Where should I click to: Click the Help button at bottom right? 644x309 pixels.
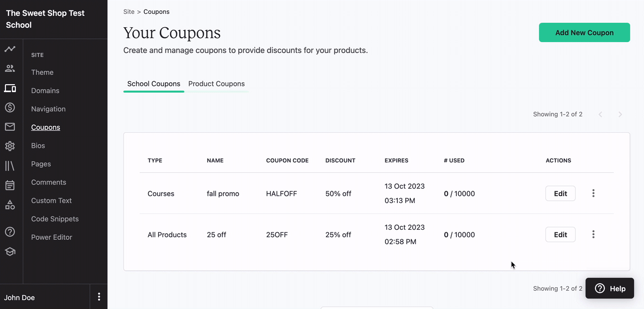point(610,288)
